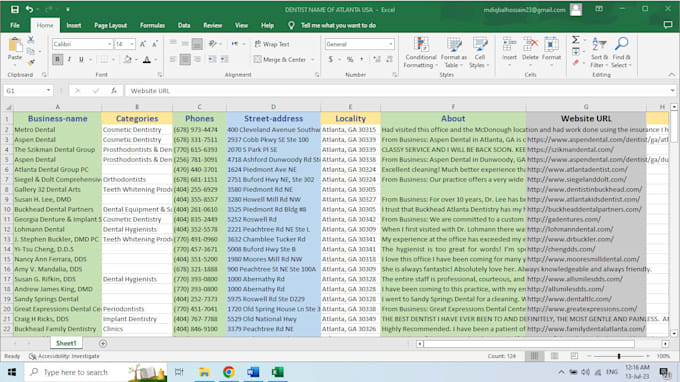Switch to the Review tab

[212, 25]
